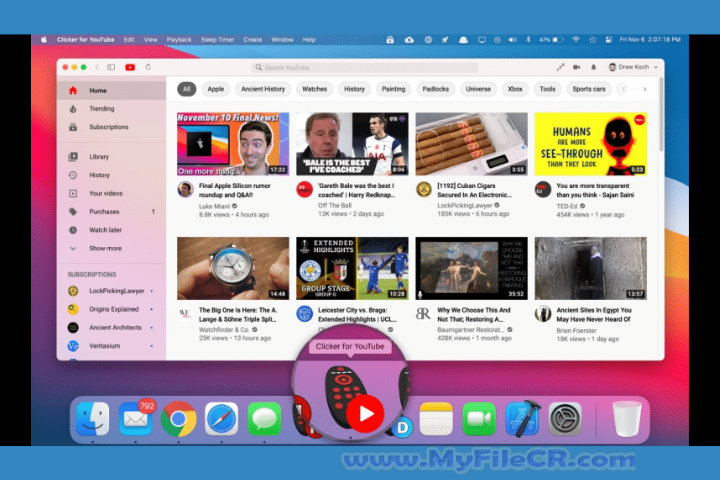Screen dimensions: 720x480
Task: Open Purchases in the sidebar
Action: [111, 212]
